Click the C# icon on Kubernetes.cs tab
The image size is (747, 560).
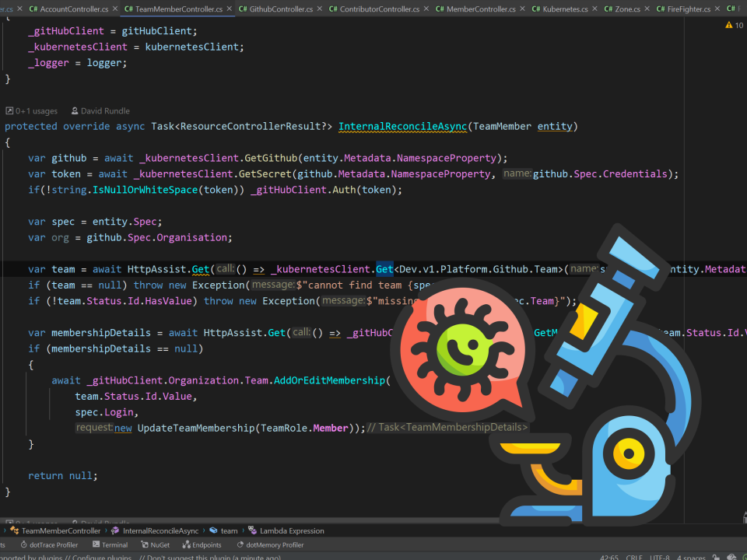(536, 9)
